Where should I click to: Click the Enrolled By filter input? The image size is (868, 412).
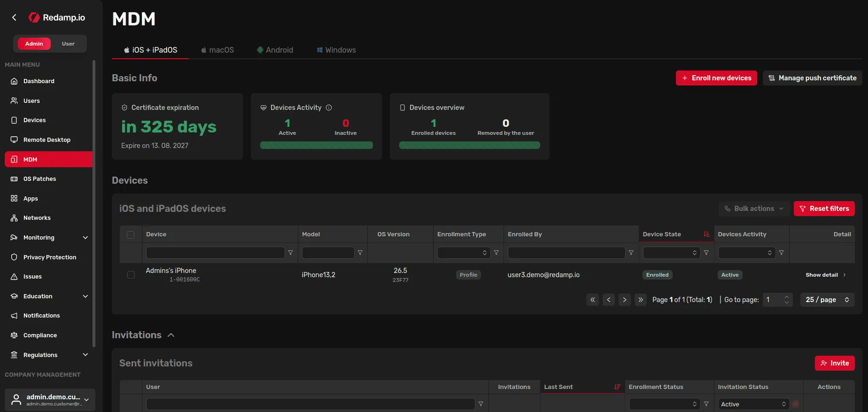pos(566,253)
